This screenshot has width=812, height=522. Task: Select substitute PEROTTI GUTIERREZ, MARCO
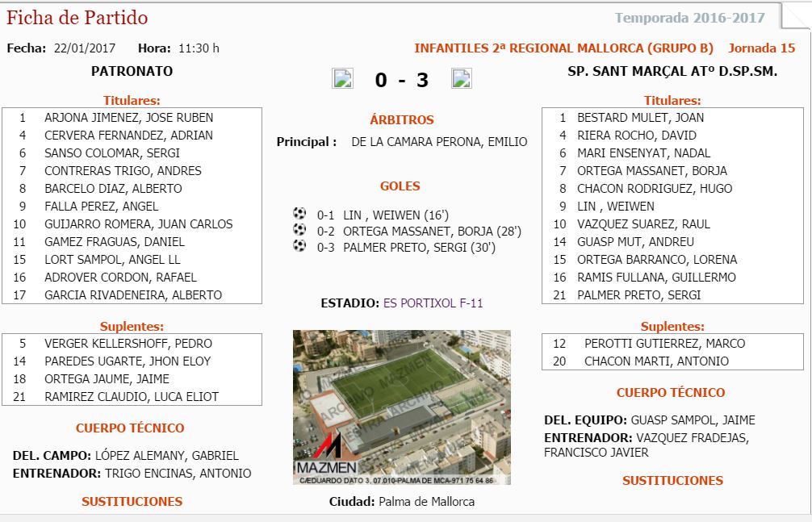[664, 344]
